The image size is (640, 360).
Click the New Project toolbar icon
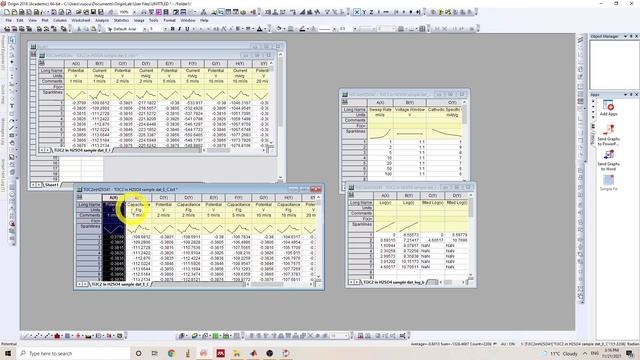tap(7, 12)
